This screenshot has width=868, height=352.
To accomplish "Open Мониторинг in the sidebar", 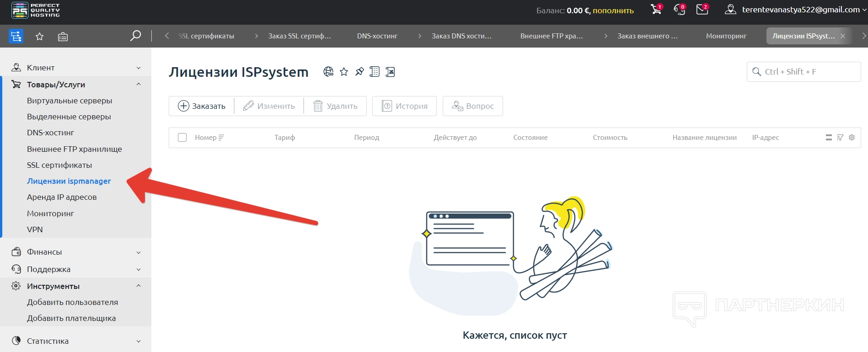I will [x=50, y=213].
